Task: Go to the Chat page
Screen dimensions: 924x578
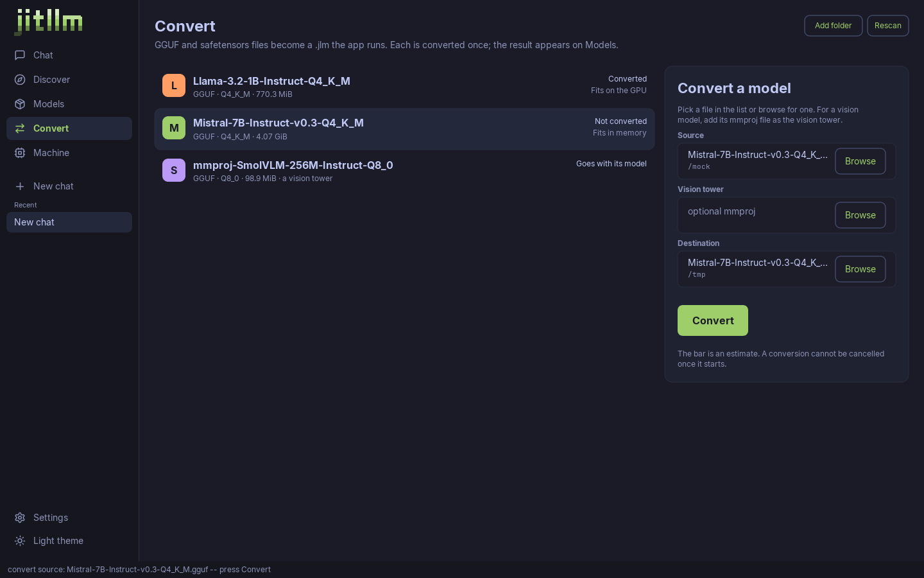Action: click(x=69, y=55)
